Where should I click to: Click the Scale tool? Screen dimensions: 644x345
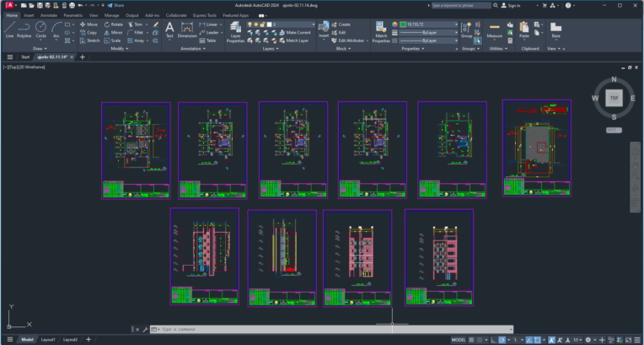click(112, 40)
